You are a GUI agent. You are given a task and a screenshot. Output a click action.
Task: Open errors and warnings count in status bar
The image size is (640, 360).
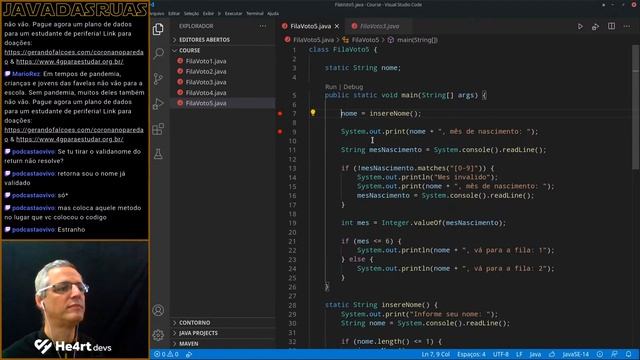coord(166,354)
